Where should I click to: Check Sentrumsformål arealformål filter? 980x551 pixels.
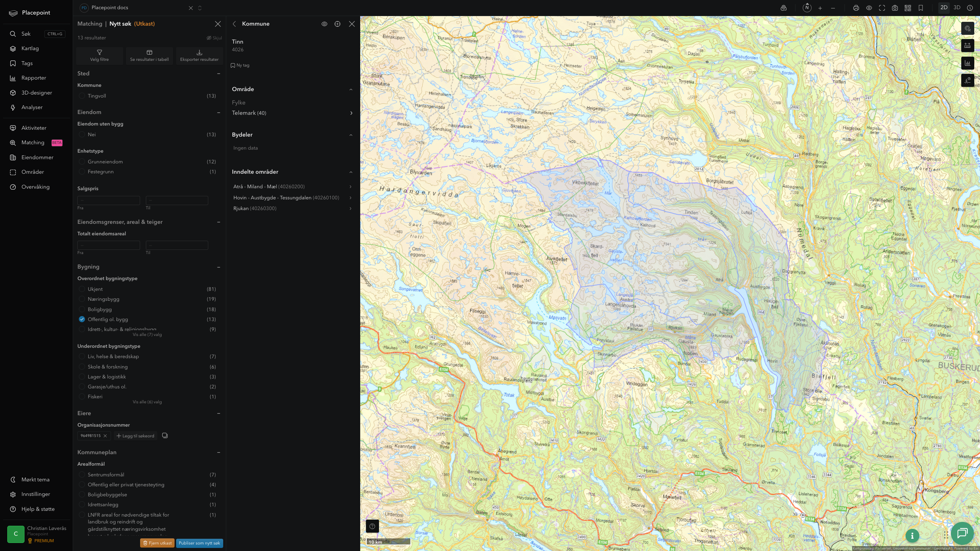82,474
